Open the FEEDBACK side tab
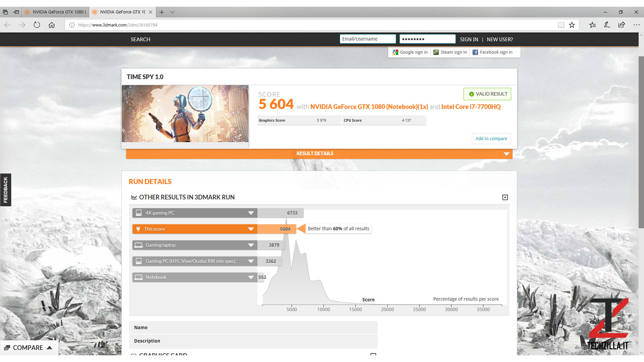The height and width of the screenshot is (362, 644). [5, 190]
